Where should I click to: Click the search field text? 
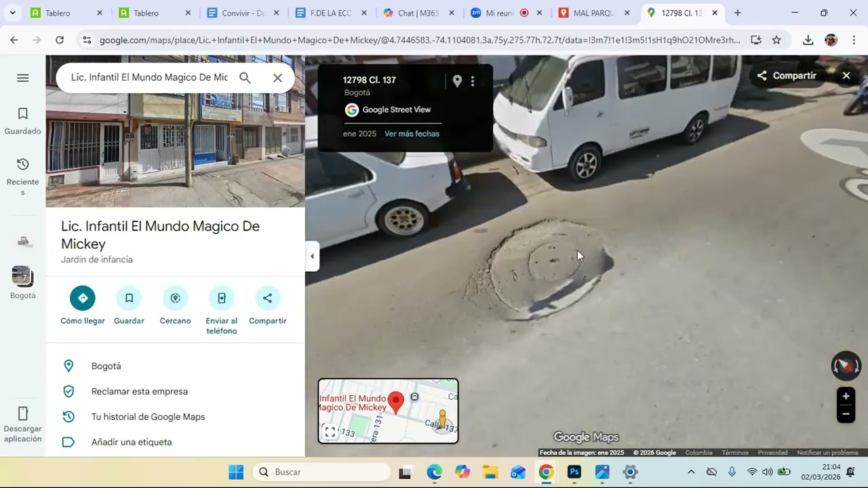[x=149, y=77]
